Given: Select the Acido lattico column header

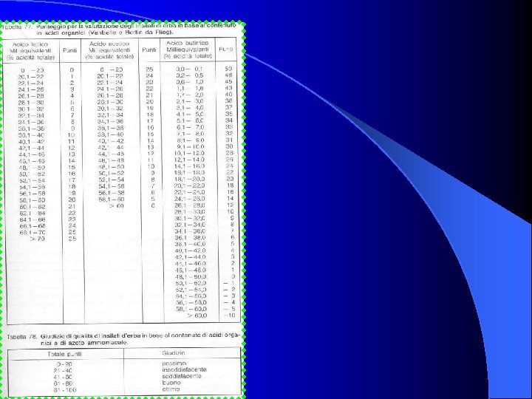Looking at the screenshot, I should (x=31, y=50).
